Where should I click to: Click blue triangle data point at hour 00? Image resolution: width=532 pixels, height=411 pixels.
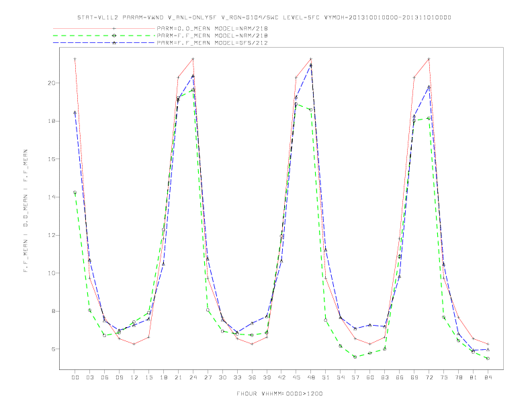tap(75, 113)
